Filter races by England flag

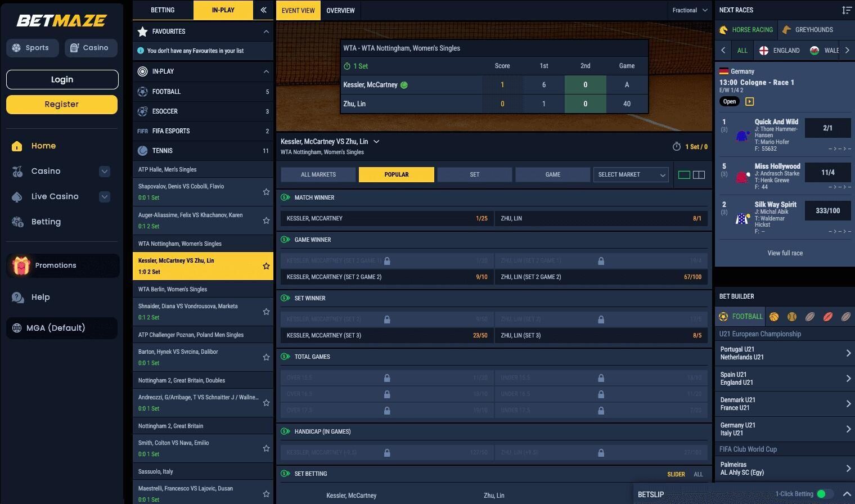pyautogui.click(x=779, y=51)
